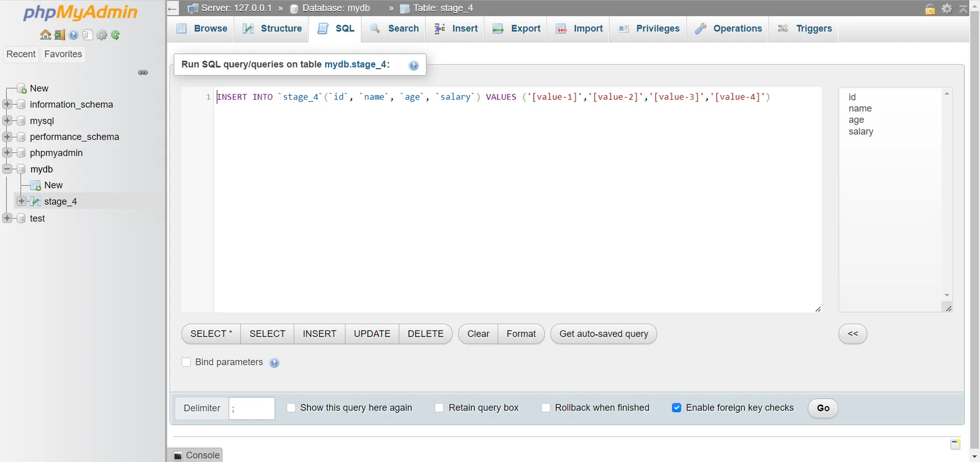Open help icon next to Run SQL query heading
Viewport: 980px width, 462px height.
[413, 65]
